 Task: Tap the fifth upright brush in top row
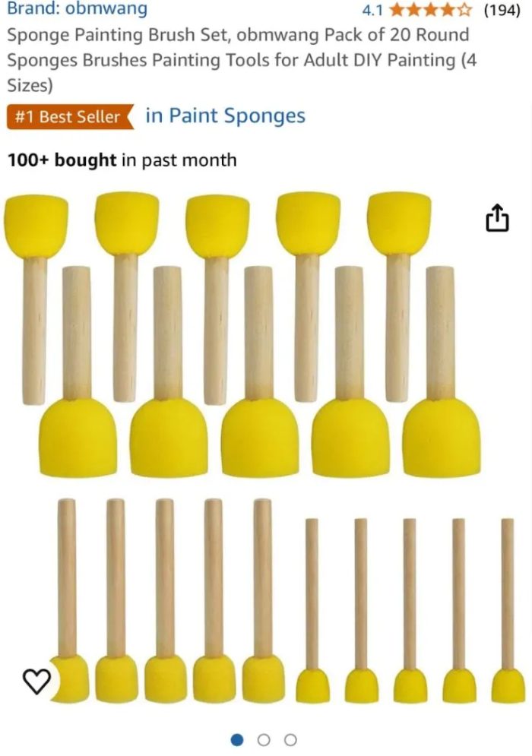(x=399, y=296)
